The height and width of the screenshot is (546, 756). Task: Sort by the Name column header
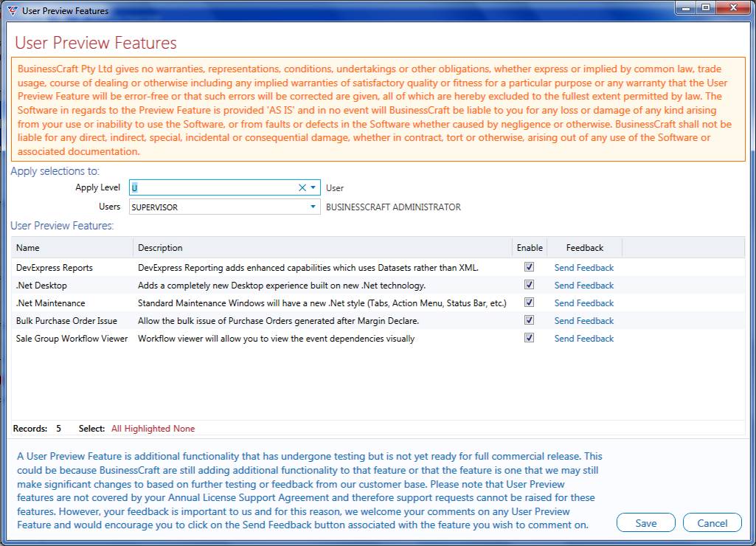72,247
